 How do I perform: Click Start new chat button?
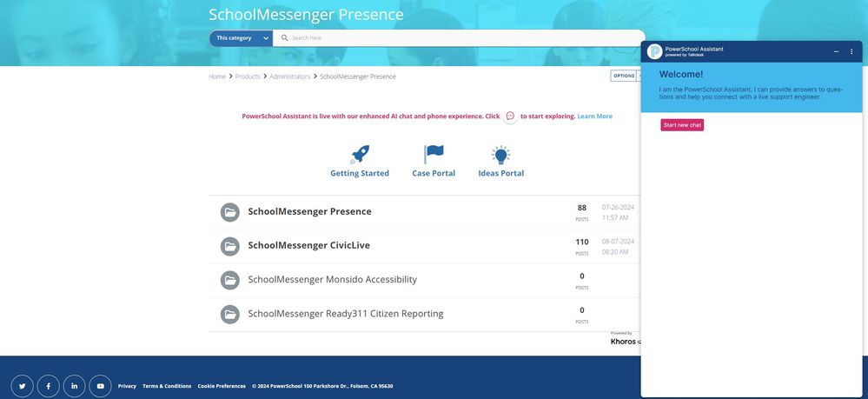coord(682,125)
